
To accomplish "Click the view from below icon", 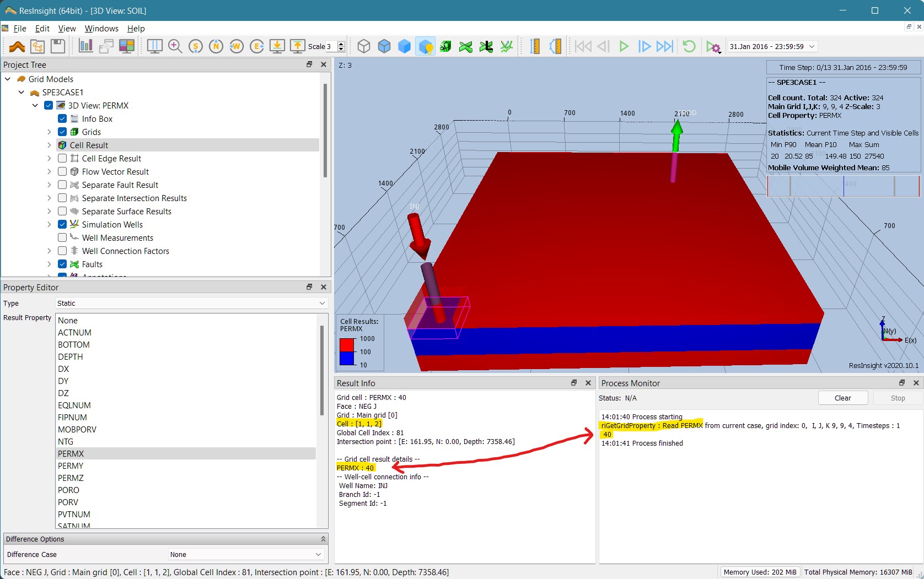I will [298, 47].
